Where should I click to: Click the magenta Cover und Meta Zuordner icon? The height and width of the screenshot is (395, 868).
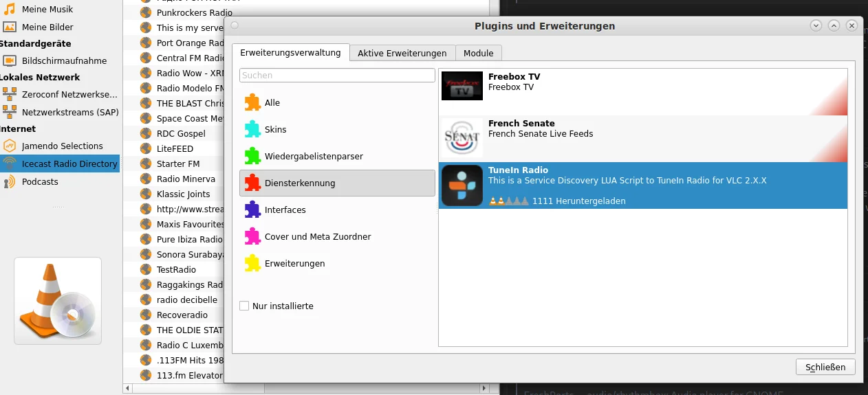click(x=252, y=236)
